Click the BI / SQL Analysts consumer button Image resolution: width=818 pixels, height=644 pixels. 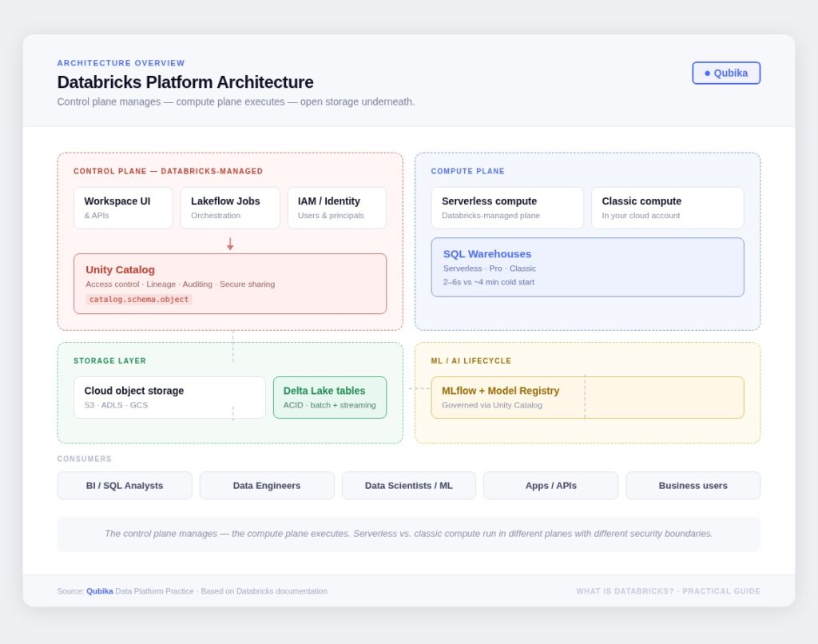(125, 486)
